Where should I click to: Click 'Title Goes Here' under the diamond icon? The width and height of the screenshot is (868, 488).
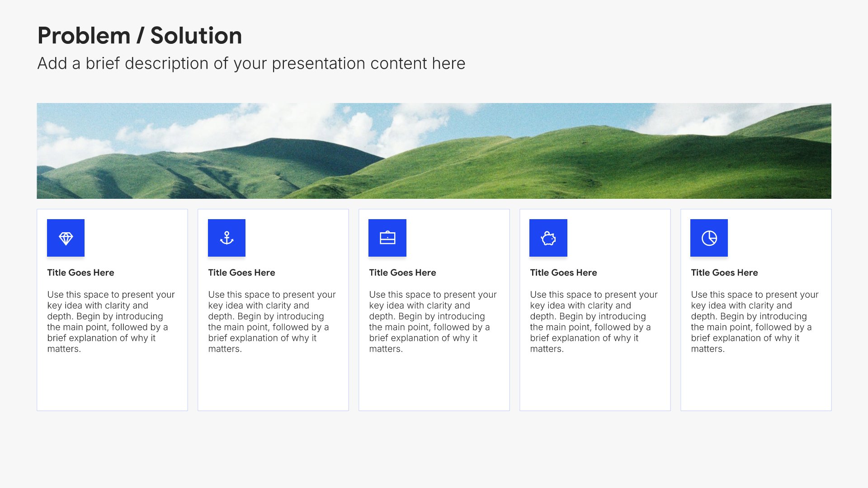click(x=80, y=272)
